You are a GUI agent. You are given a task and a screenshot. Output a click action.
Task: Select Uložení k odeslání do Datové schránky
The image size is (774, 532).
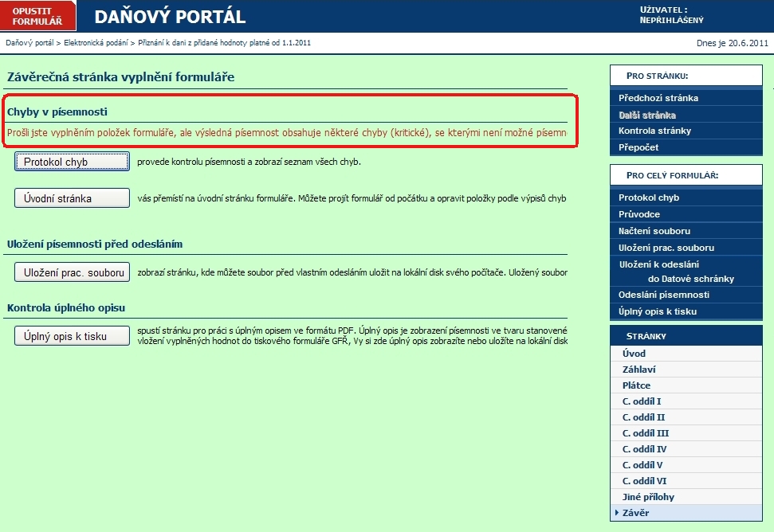[686, 272]
